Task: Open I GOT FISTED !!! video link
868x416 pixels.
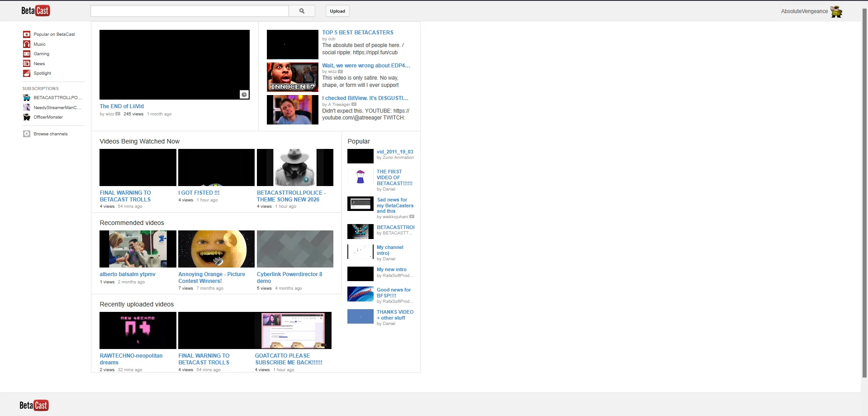Action: click(x=199, y=193)
